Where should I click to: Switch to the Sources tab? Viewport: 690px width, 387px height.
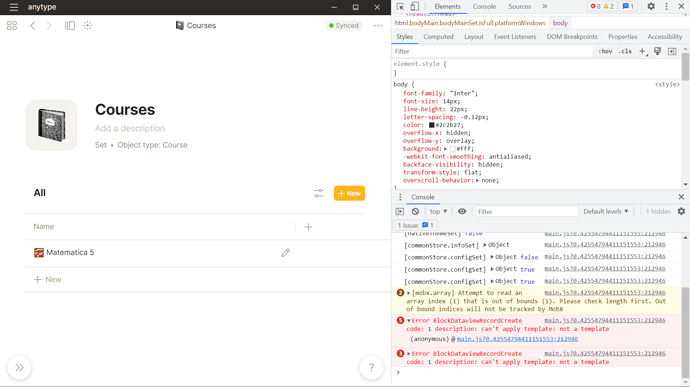(x=519, y=7)
